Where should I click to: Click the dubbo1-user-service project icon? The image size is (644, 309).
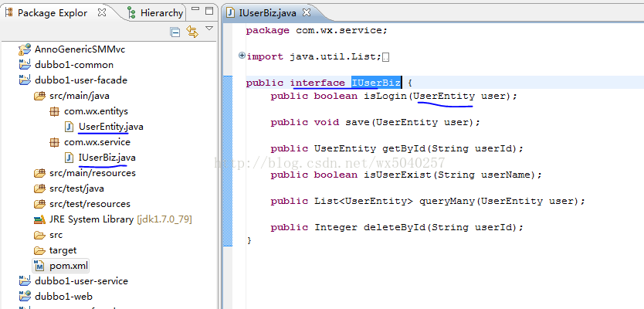(x=25, y=281)
